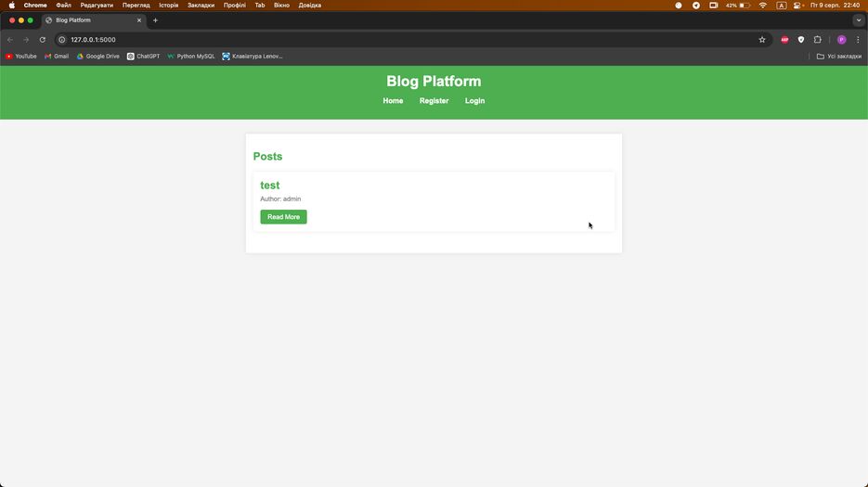868x487 pixels.
Task: Open the Apple menu
Action: (12, 5)
